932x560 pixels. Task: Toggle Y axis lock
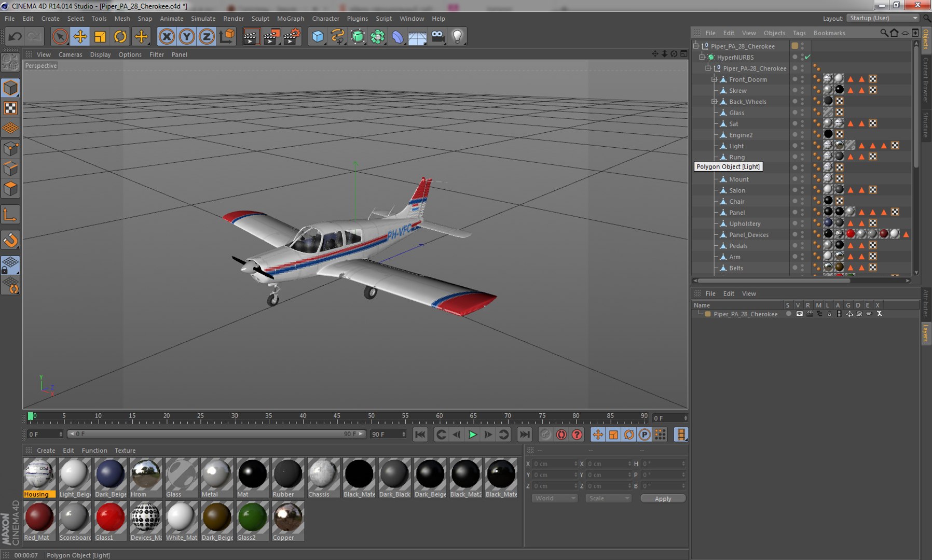(x=186, y=36)
